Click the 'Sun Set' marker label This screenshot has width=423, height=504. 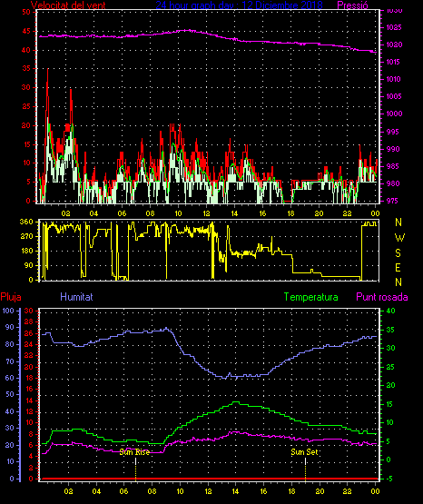(x=304, y=452)
